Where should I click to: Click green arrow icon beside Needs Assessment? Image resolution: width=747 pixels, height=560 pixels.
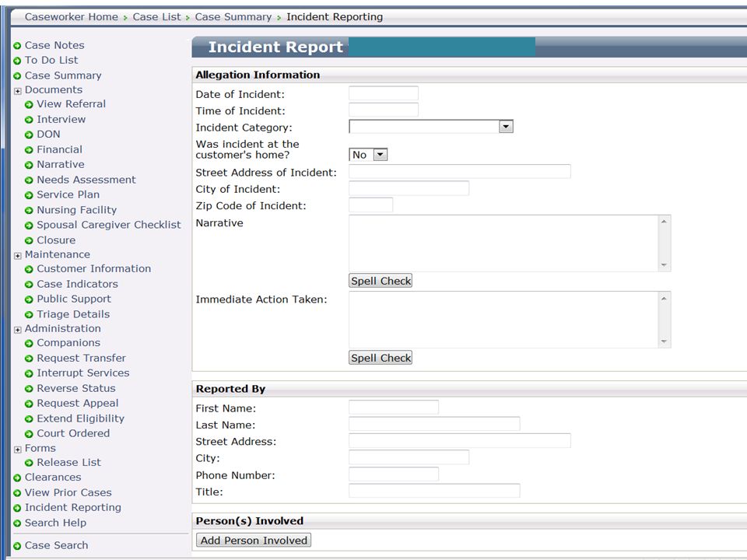point(29,180)
